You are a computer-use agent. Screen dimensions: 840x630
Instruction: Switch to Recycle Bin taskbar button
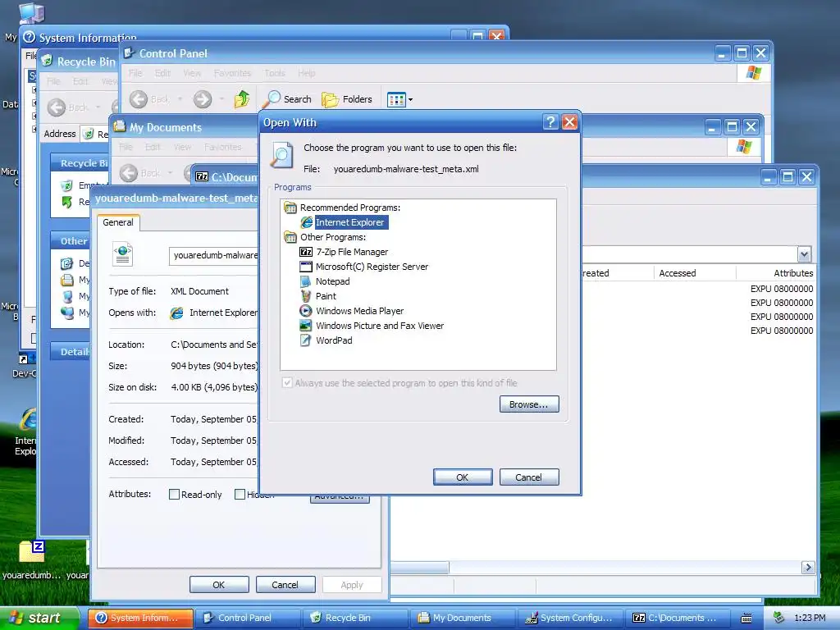click(x=356, y=618)
